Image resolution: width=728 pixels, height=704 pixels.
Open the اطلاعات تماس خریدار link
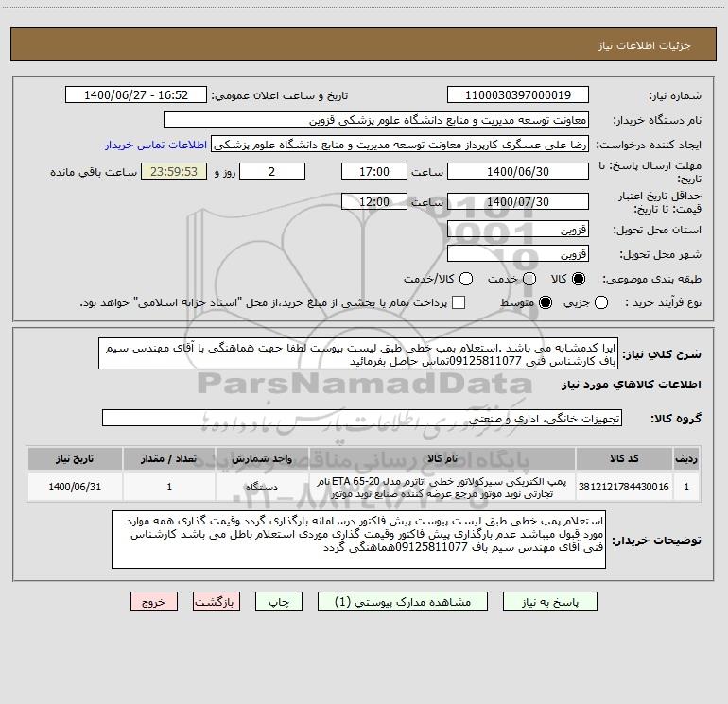(156, 145)
